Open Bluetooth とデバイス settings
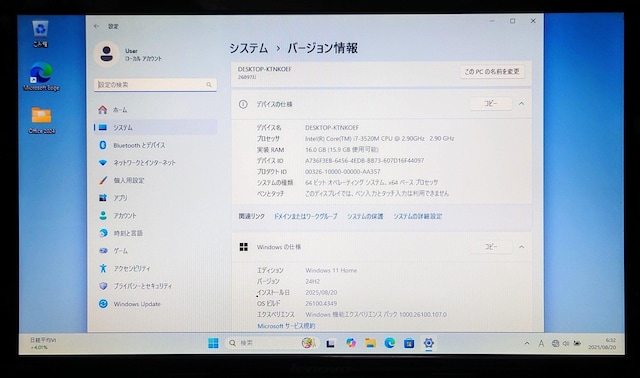 156,145
